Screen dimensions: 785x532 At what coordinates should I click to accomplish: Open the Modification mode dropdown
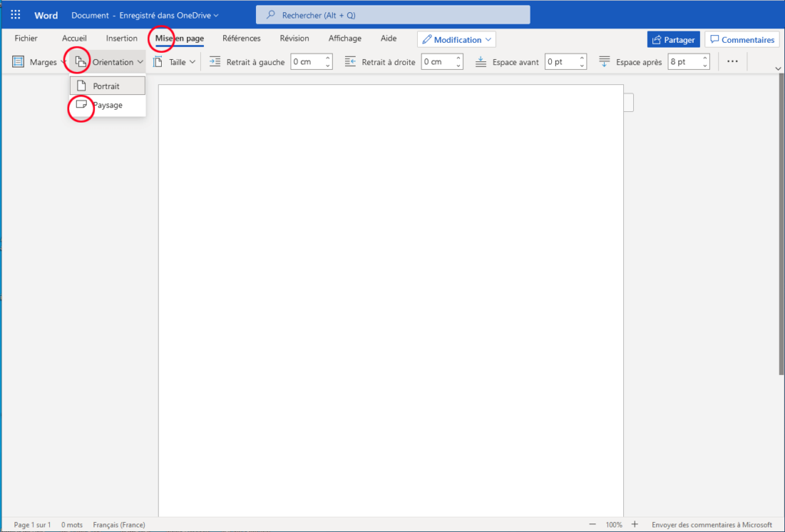point(457,40)
